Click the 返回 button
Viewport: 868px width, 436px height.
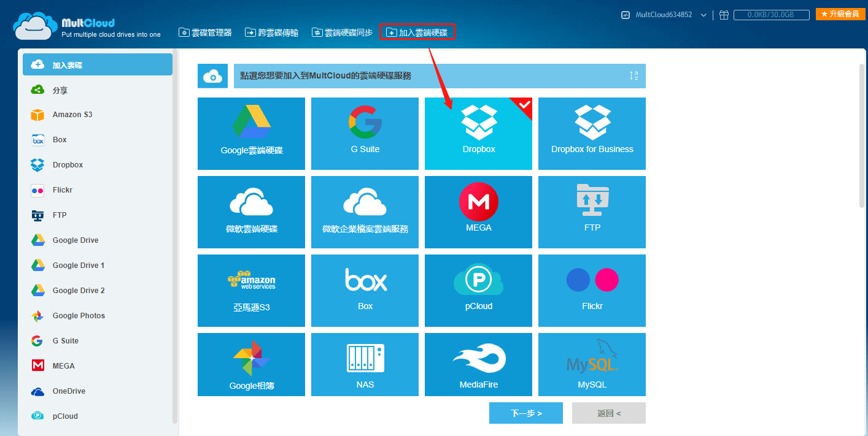pos(609,413)
